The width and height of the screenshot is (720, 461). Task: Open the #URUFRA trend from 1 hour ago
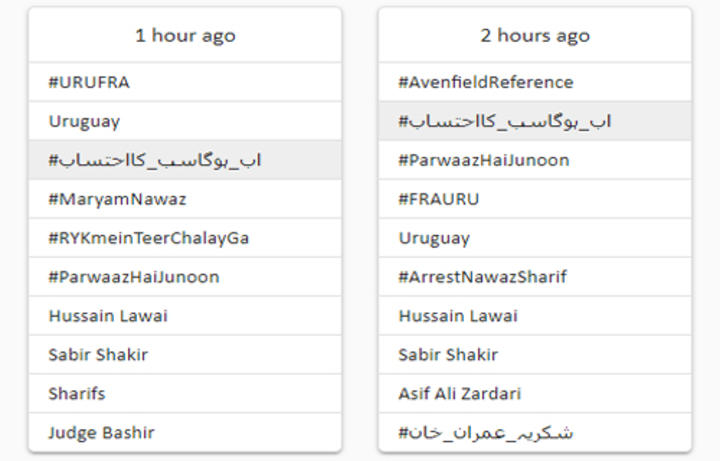(185, 82)
